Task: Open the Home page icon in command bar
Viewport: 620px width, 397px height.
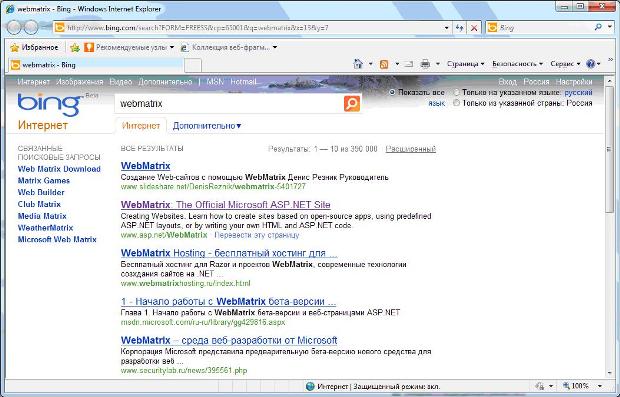Action: pyautogui.click(x=358, y=64)
